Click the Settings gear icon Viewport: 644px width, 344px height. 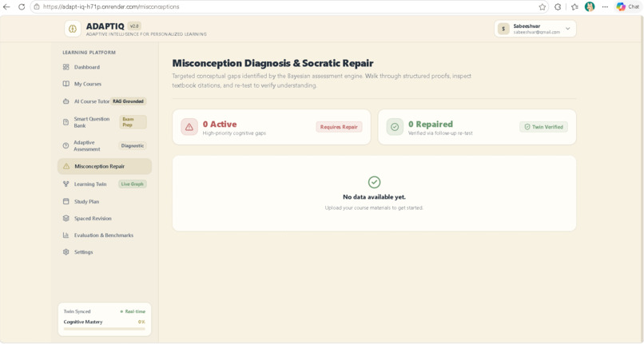[x=66, y=251]
